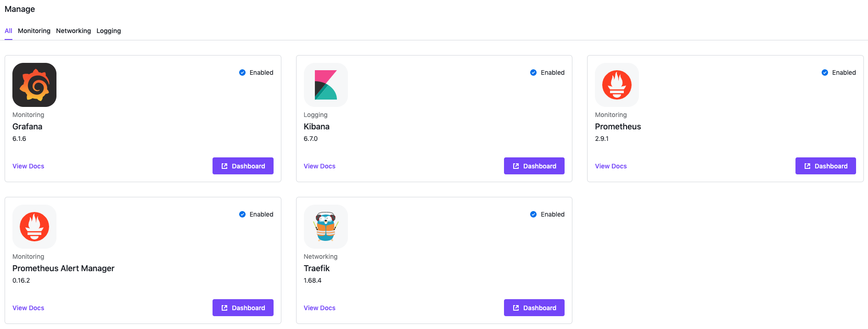
Task: Click the Enabled checkmark icon on Alert Manager card
Action: (x=242, y=214)
